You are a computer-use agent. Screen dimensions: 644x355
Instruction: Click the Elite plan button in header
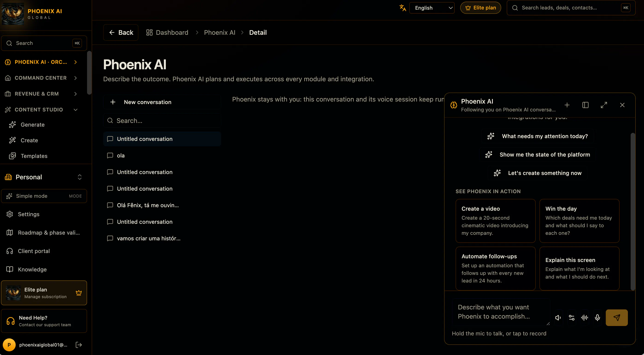coord(480,8)
